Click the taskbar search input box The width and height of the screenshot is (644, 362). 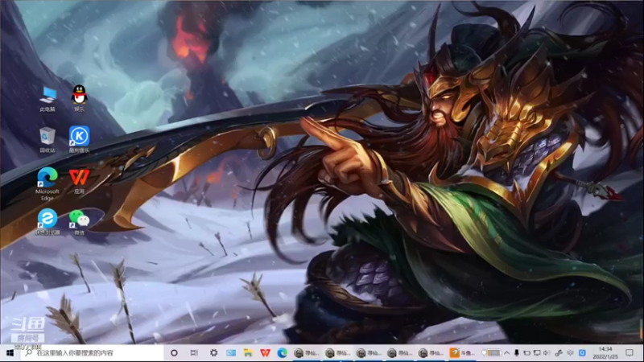click(92, 353)
